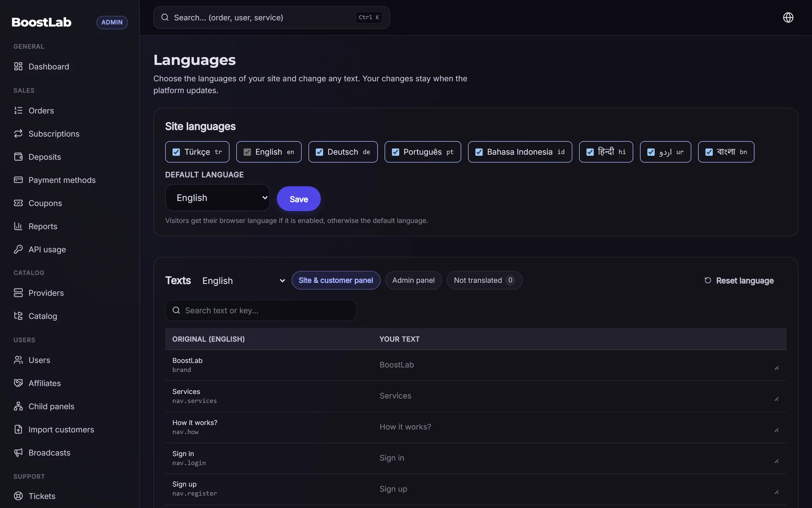
Task: Click the Coupons ticket icon
Action: coord(18,203)
